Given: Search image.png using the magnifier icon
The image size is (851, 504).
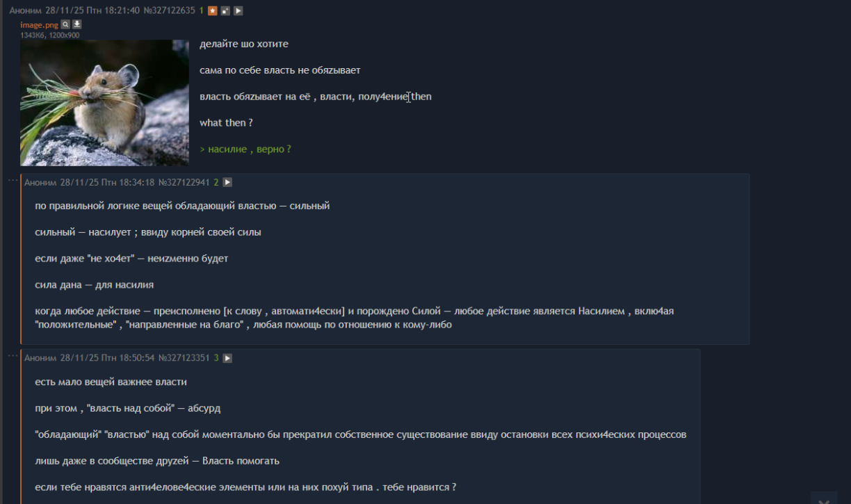Looking at the screenshot, I should (x=65, y=24).
